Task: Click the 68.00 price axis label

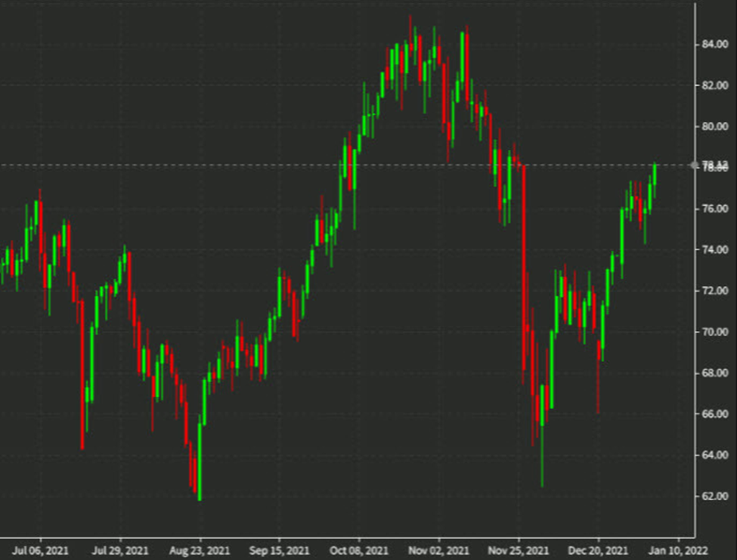Action: point(715,373)
